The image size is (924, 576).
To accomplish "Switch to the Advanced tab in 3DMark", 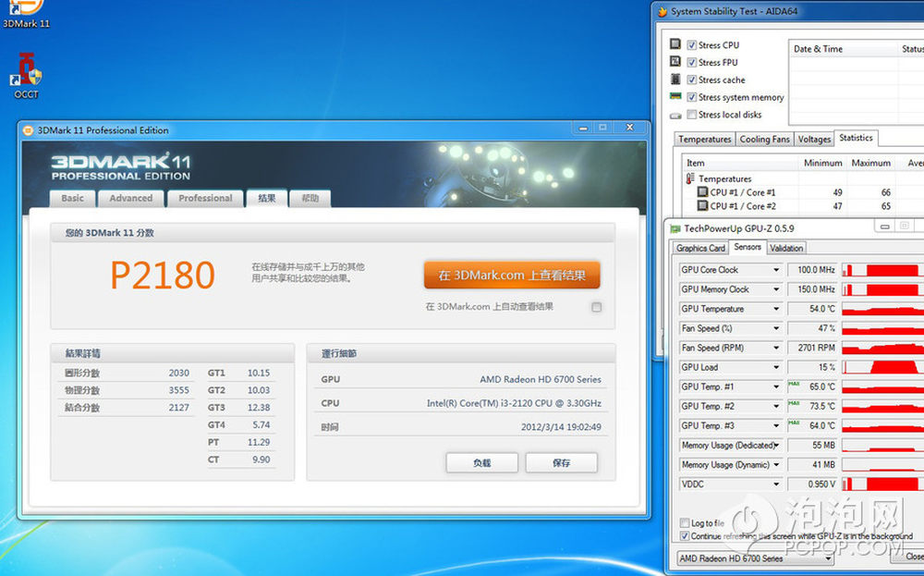I will [x=131, y=198].
